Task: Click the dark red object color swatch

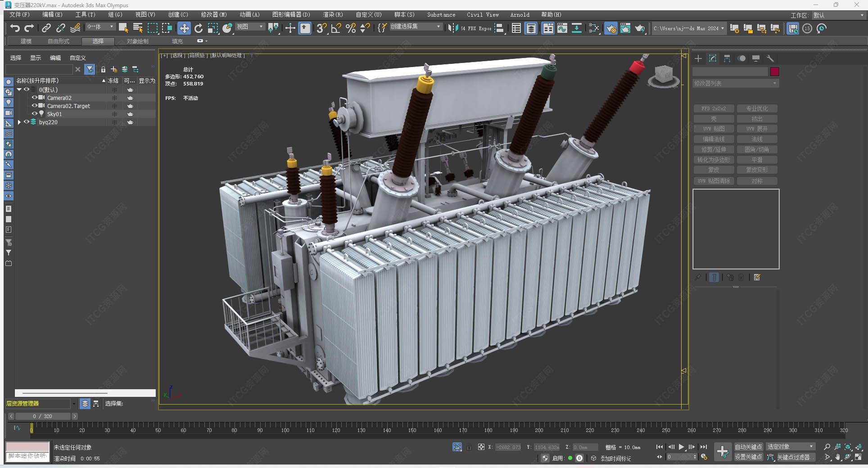Action: pos(774,72)
